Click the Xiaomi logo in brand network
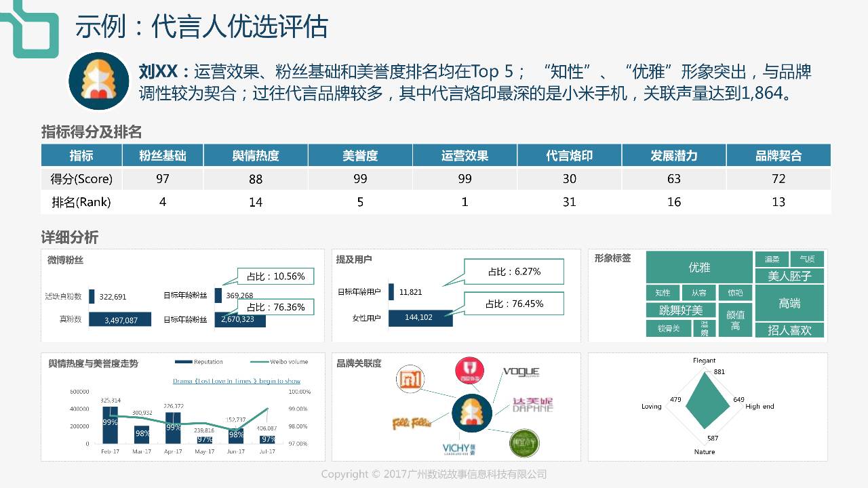The height and width of the screenshot is (488, 868). point(410,378)
